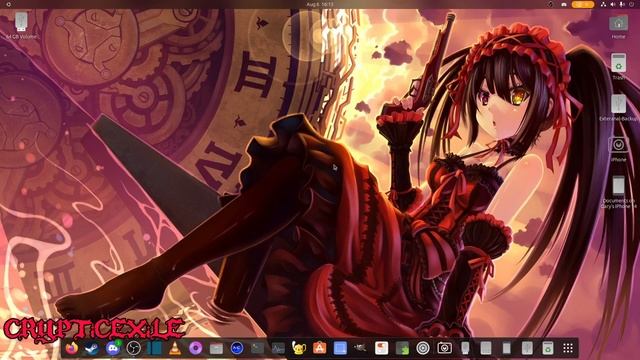Open the blue square dock app
Screen dimensions: 640x360
tap(340, 348)
